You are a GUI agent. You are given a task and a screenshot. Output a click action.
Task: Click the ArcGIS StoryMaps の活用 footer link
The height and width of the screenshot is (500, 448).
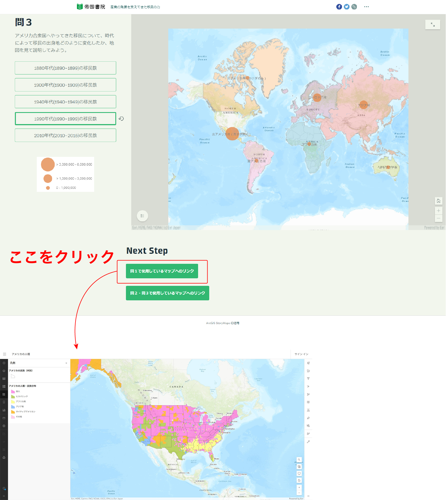tap(223, 323)
